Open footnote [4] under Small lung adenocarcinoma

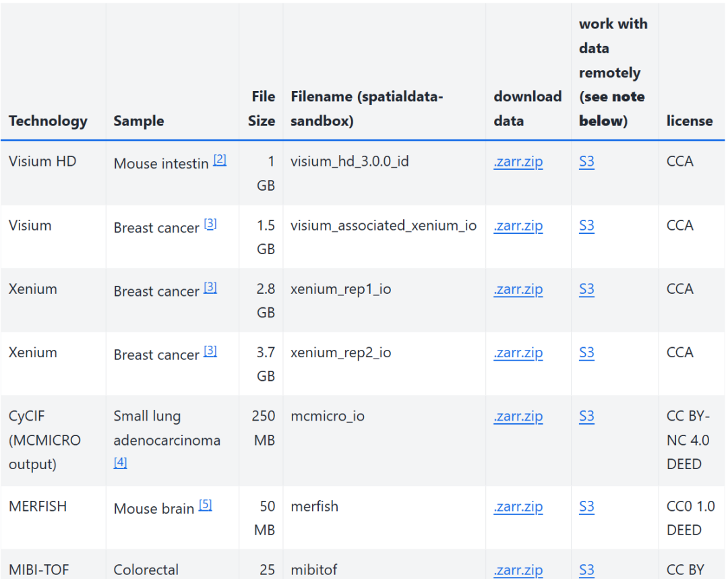click(x=120, y=462)
